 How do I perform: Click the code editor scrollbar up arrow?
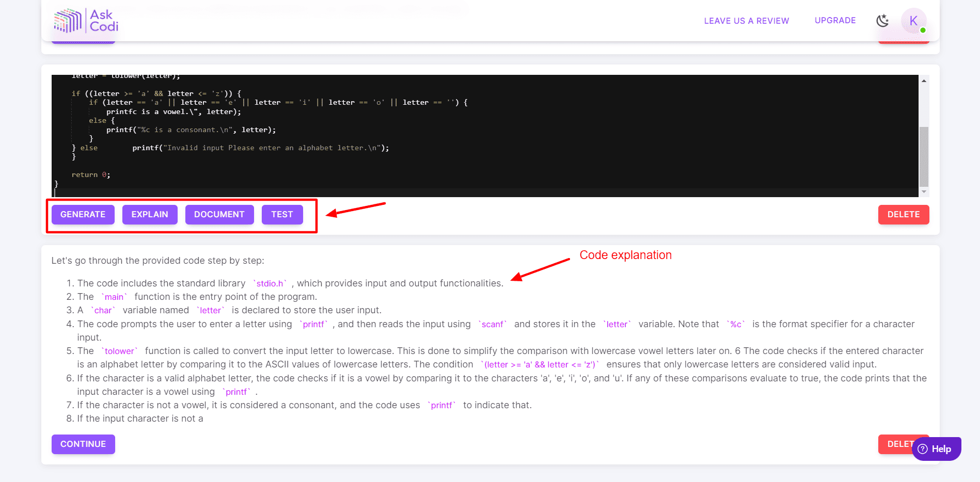[x=924, y=81]
